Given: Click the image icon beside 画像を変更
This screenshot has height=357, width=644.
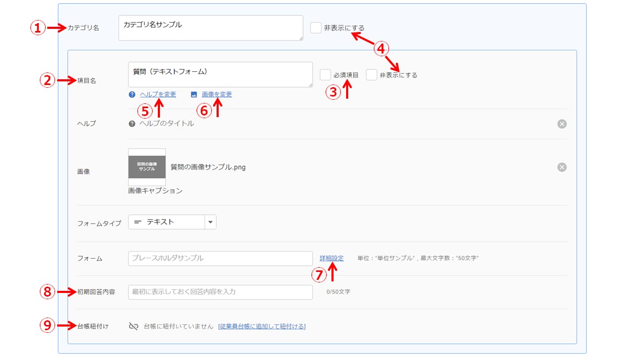Looking at the screenshot, I should tap(194, 94).
